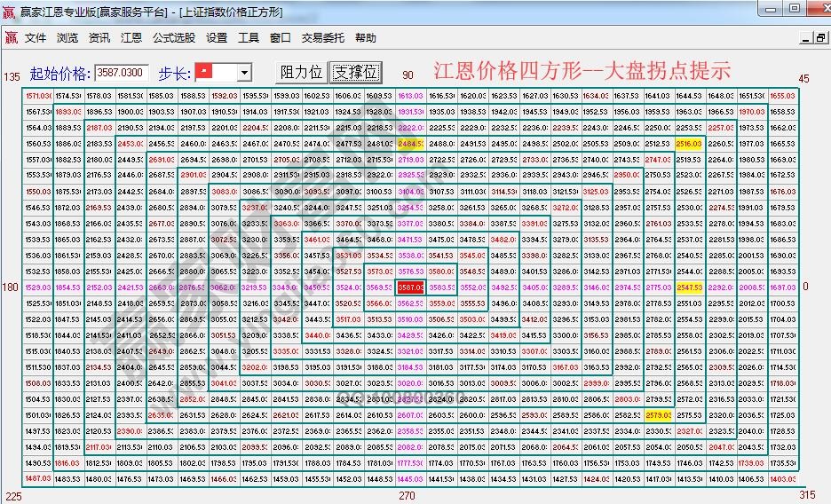Focus the 起始价格 input field
The width and height of the screenshot is (831, 504).
[122, 73]
